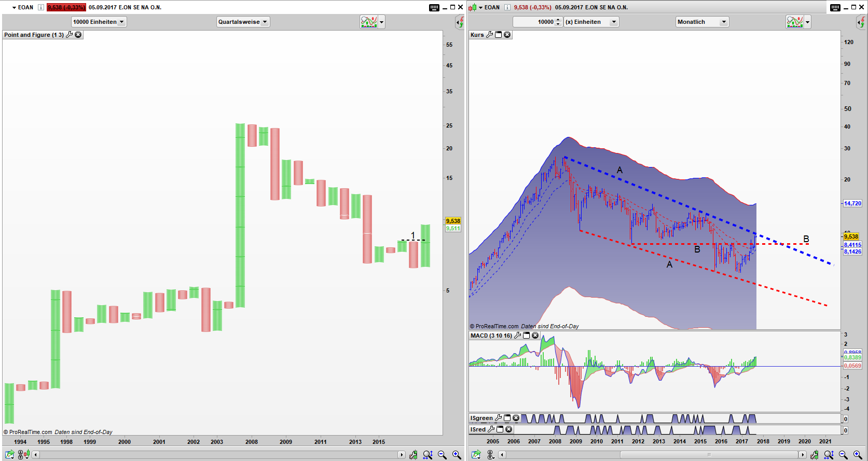The height and width of the screenshot is (461, 868).
Task: Click right chart horizontal scrollbar thumb
Action: tap(709, 455)
